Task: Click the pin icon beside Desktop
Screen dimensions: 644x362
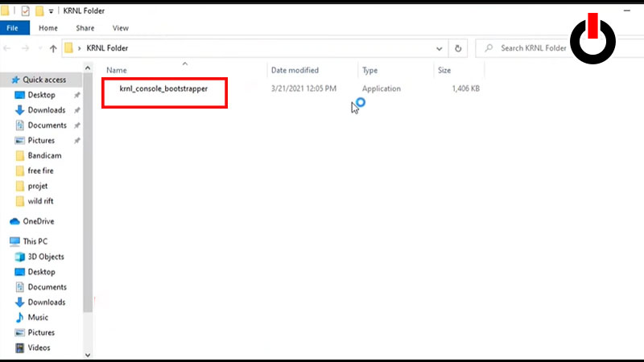Action: [76, 95]
